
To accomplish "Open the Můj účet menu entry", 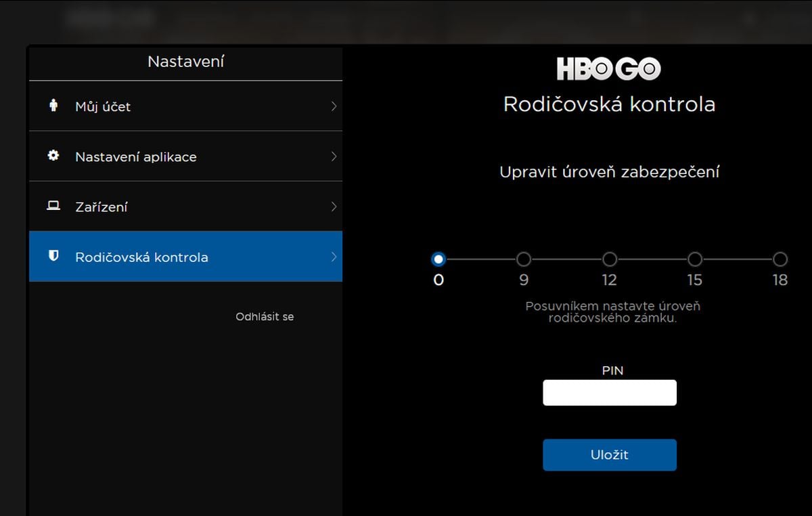I will (x=185, y=106).
